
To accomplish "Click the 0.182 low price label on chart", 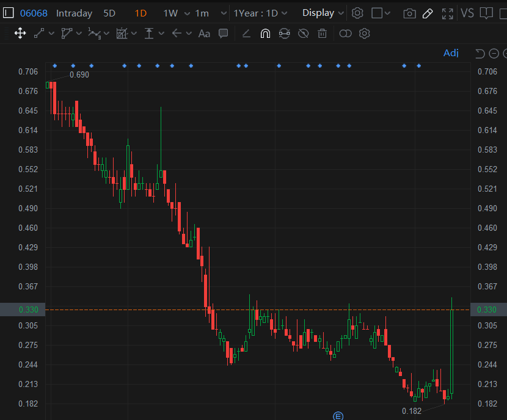I will coord(412,411).
